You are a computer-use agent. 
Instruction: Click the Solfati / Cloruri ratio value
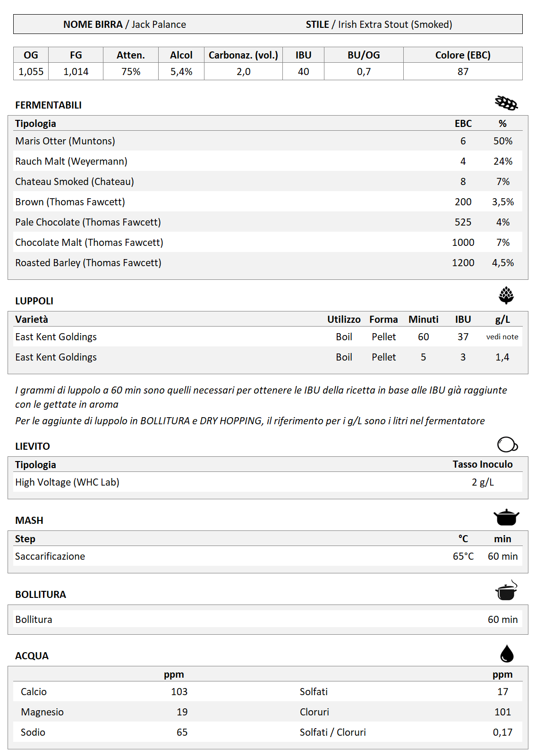(x=502, y=732)
